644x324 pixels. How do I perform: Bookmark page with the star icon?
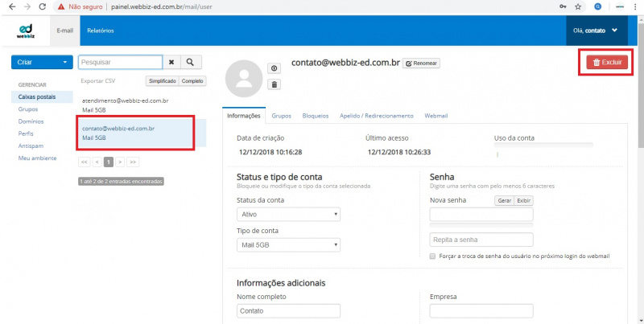(x=578, y=6)
